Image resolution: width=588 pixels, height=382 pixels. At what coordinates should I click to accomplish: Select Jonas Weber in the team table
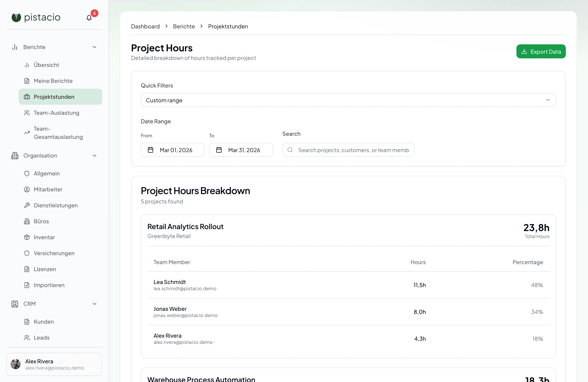click(170, 309)
